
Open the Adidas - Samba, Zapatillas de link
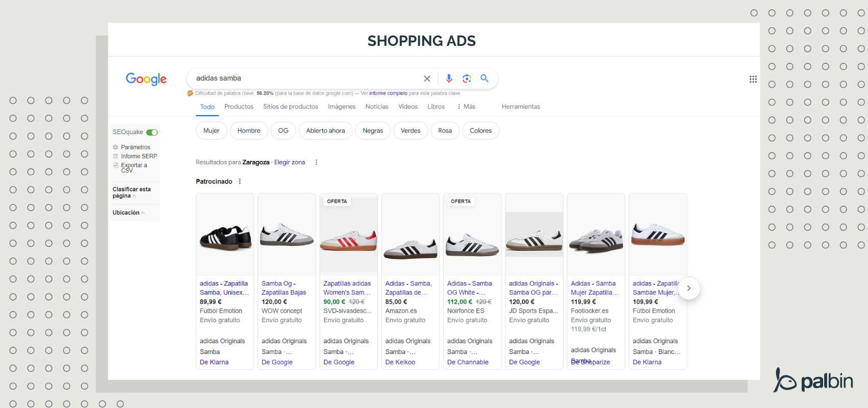(408, 288)
